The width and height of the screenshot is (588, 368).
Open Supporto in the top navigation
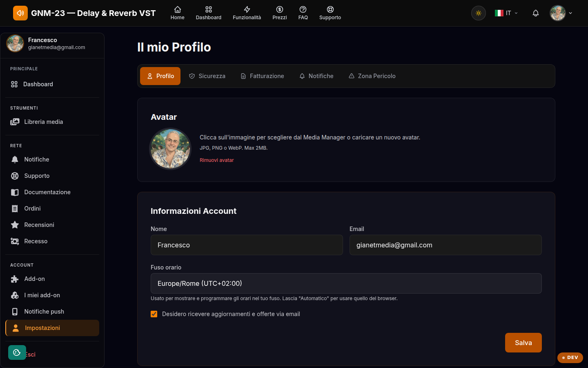[330, 13]
